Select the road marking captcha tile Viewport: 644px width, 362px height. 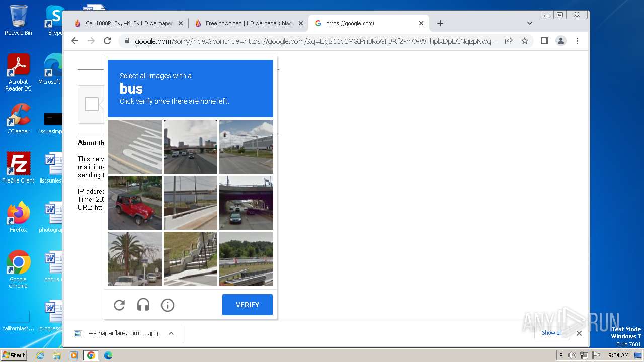135,147
